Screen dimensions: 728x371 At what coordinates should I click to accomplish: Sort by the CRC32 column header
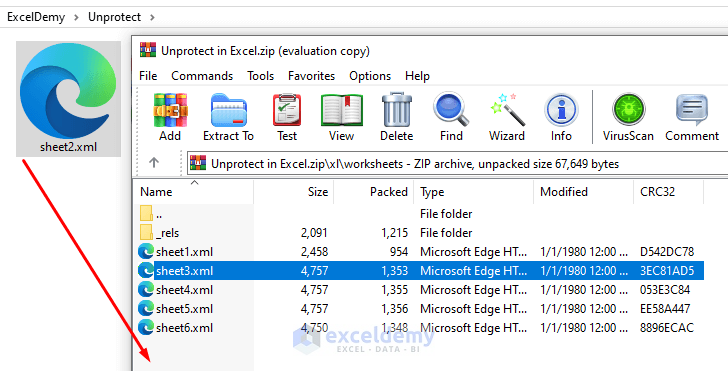669,192
